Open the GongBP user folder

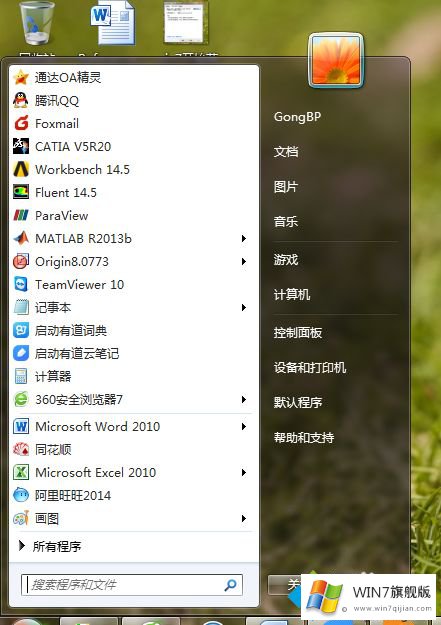pyautogui.click(x=297, y=117)
